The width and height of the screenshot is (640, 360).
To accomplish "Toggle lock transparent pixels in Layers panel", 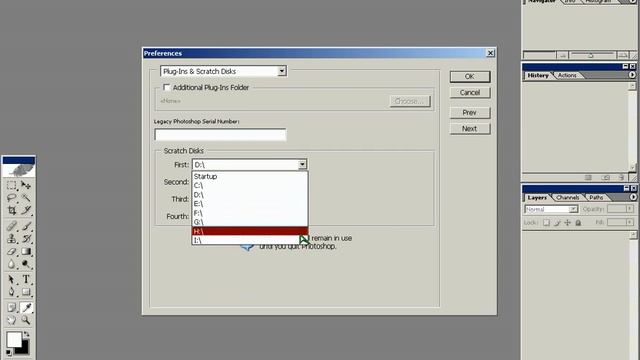I will 546,222.
